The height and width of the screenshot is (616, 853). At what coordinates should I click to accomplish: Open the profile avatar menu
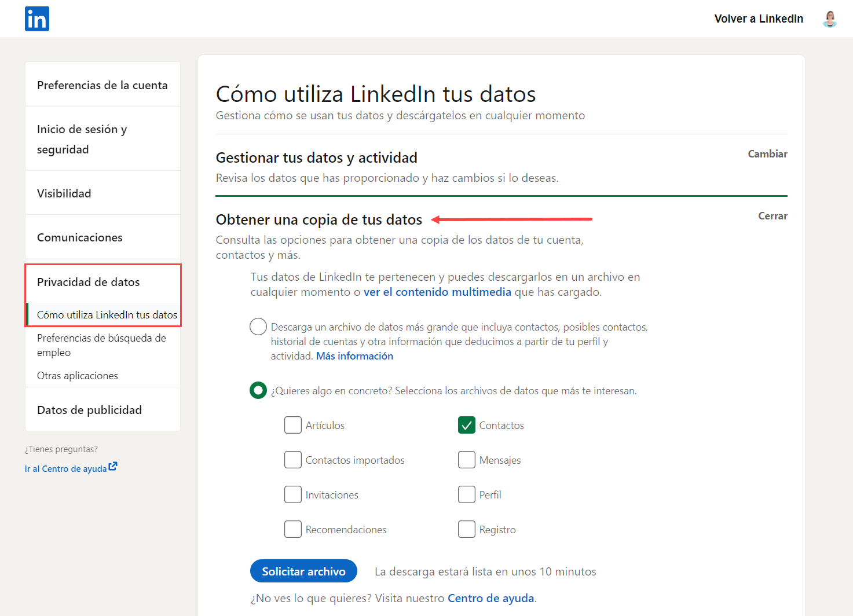coord(830,19)
